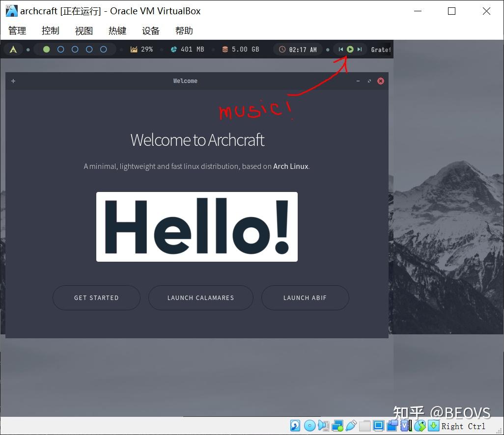Click the display status icon in VirtualBox statusbar
Screen dimensions: 504x435
tap(378, 426)
